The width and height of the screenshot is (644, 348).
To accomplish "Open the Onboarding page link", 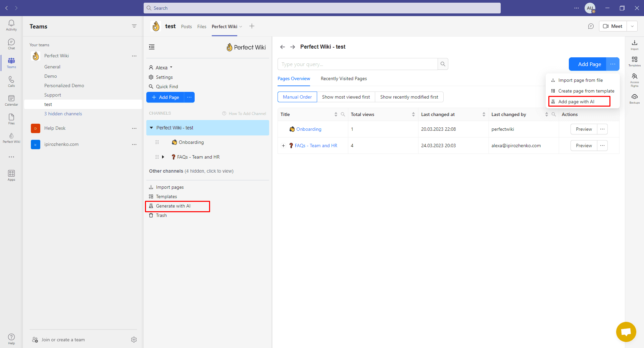I will coord(309,129).
